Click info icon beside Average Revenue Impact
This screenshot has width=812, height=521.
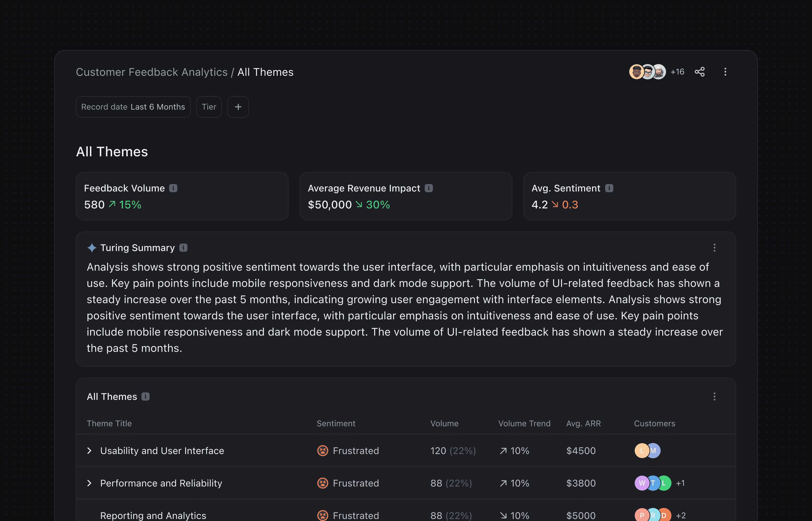coord(429,188)
